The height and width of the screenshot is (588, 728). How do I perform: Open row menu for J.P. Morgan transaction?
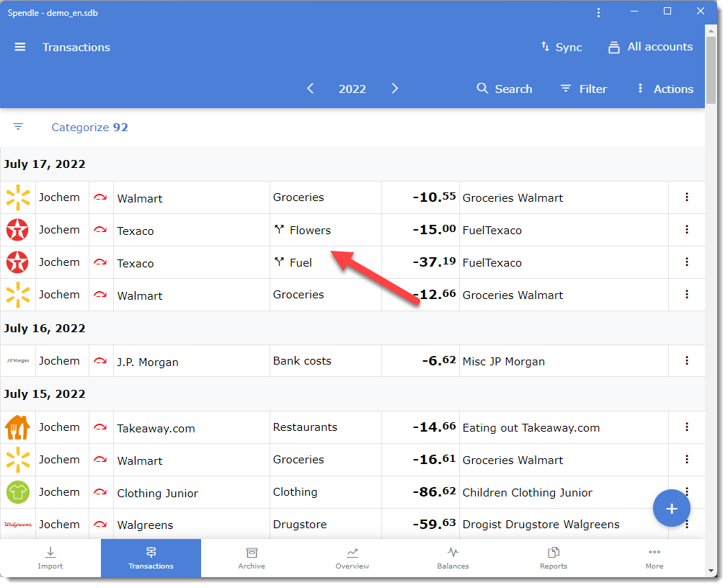click(x=687, y=360)
